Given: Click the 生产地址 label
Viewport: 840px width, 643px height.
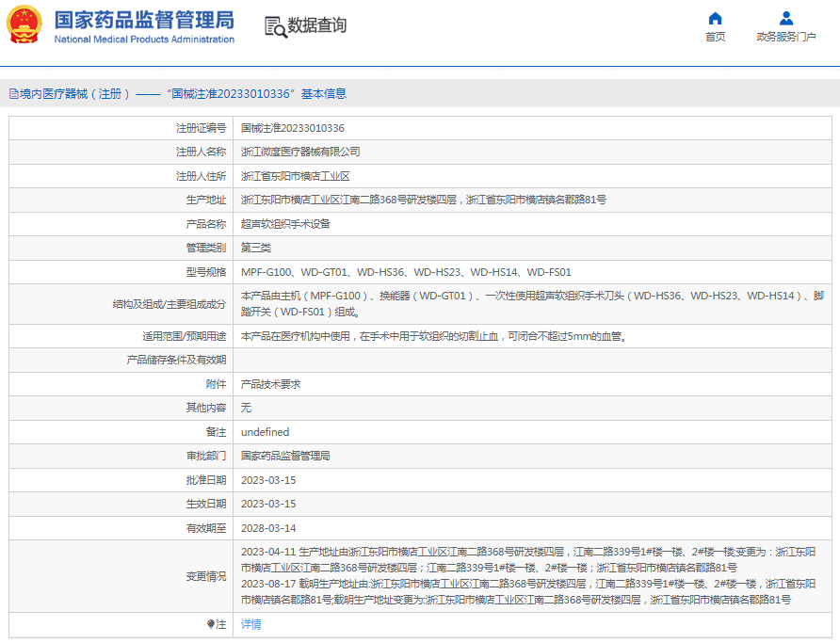Looking at the screenshot, I should (205, 200).
